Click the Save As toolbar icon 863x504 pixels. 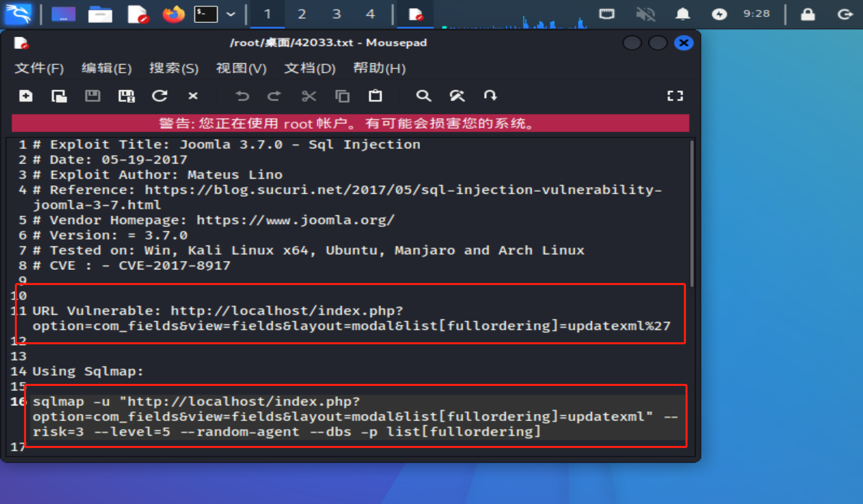pos(126,96)
